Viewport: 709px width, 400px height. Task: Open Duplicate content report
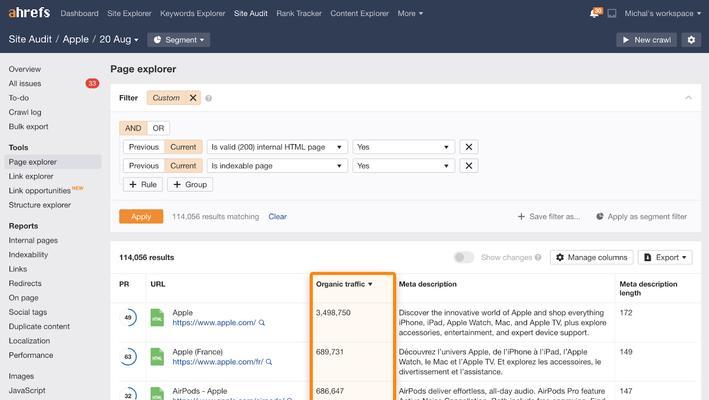coord(39,326)
